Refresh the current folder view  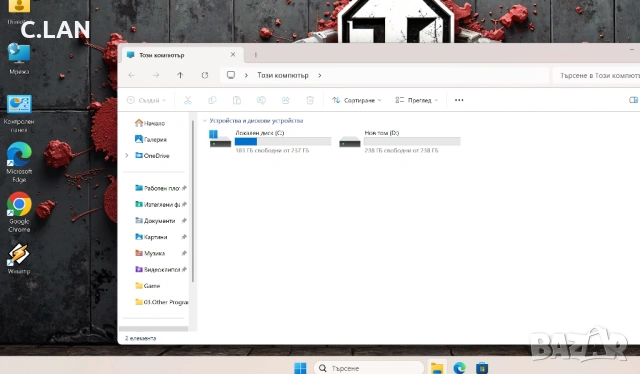coord(205,75)
